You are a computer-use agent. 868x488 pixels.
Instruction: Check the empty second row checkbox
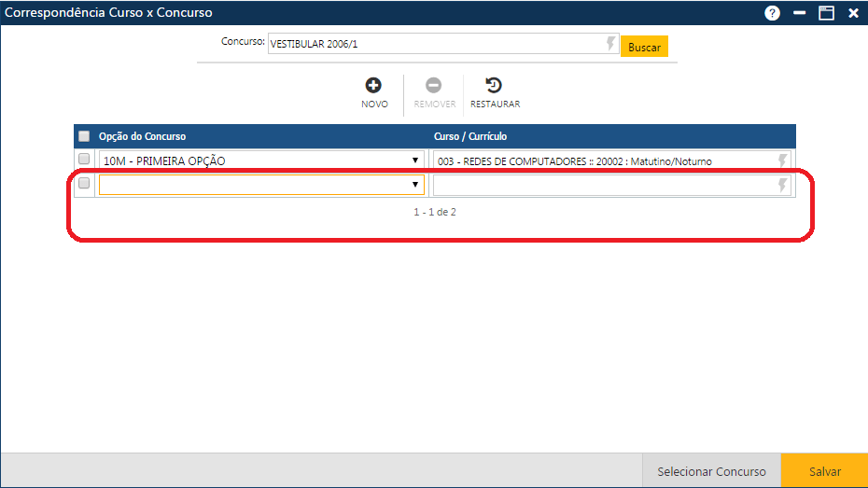click(x=84, y=184)
